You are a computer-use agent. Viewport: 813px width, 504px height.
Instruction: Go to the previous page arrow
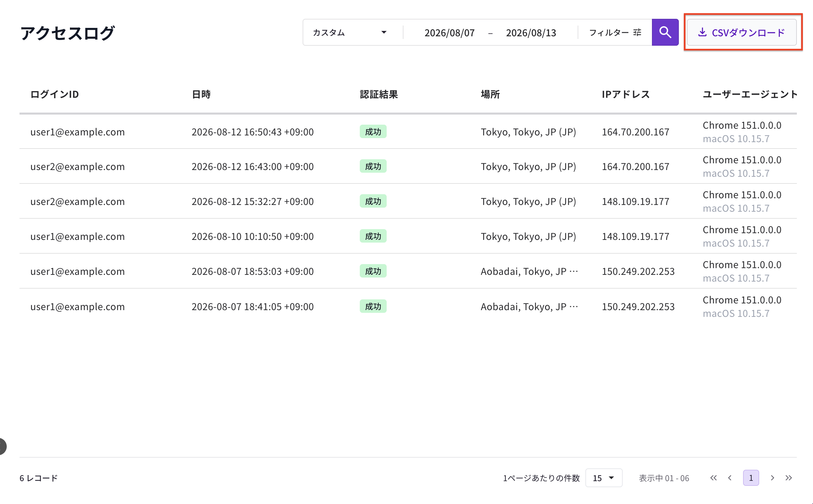point(730,478)
